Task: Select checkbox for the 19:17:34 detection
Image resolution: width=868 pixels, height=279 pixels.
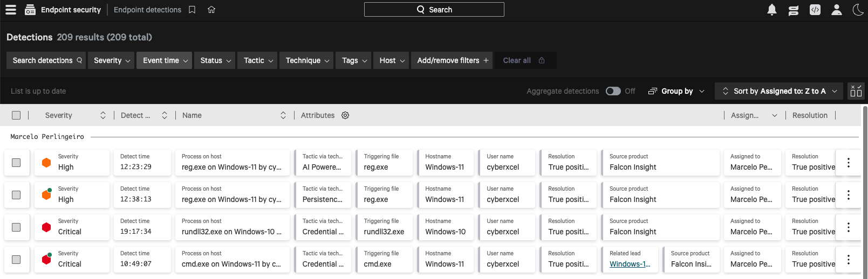Action: [16, 227]
